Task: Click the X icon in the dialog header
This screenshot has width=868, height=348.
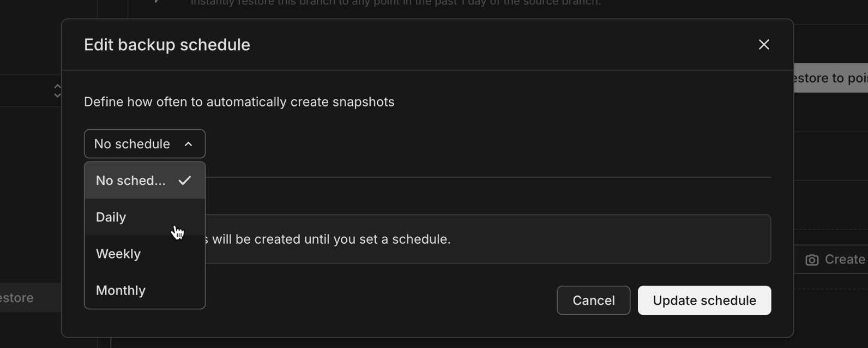Action: 764,45
